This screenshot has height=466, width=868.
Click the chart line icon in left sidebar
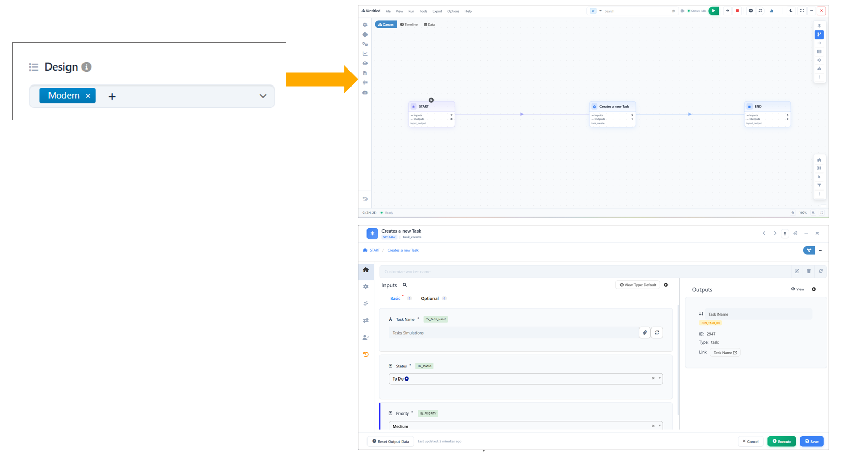point(365,54)
